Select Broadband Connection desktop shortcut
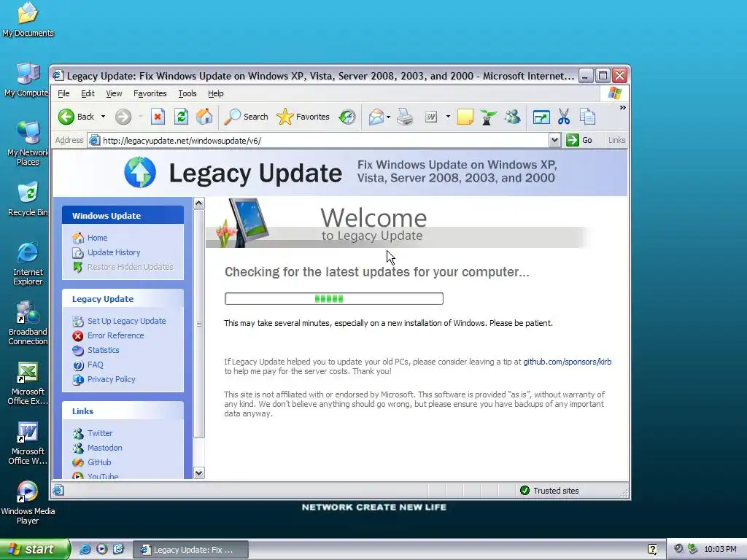 [28, 323]
